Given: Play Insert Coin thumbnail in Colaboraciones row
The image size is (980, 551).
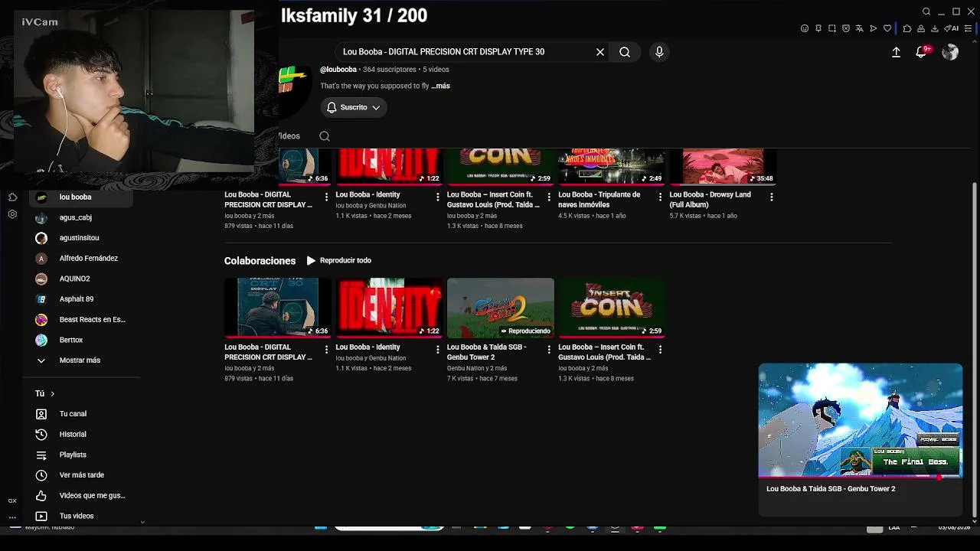Looking at the screenshot, I should 612,308.
